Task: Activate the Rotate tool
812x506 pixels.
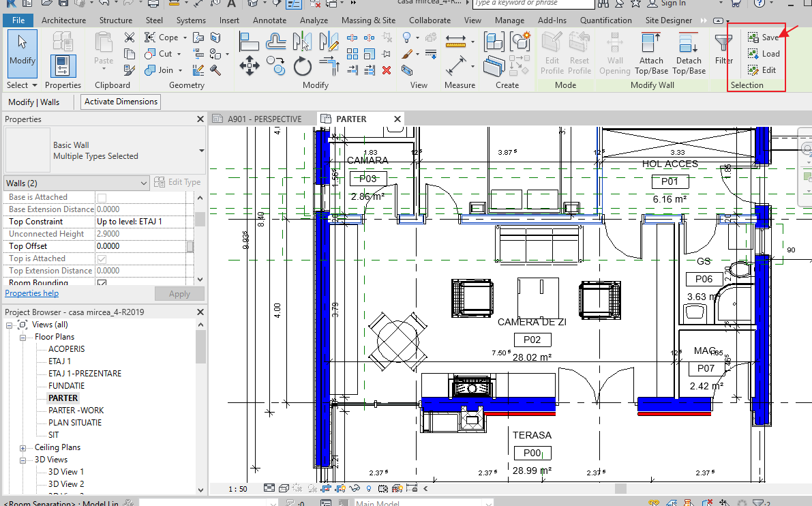Action: pyautogui.click(x=303, y=65)
